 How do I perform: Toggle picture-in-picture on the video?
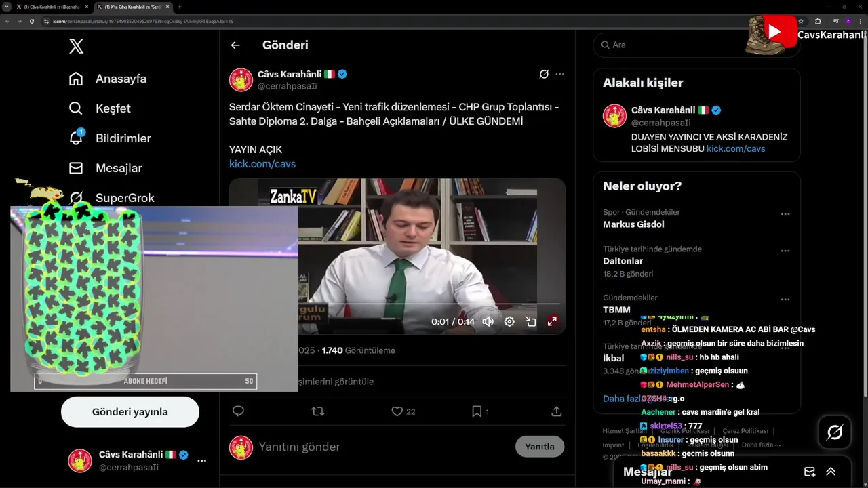[531, 321]
